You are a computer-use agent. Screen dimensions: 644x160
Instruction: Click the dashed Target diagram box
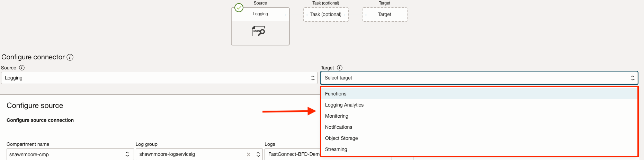click(385, 15)
